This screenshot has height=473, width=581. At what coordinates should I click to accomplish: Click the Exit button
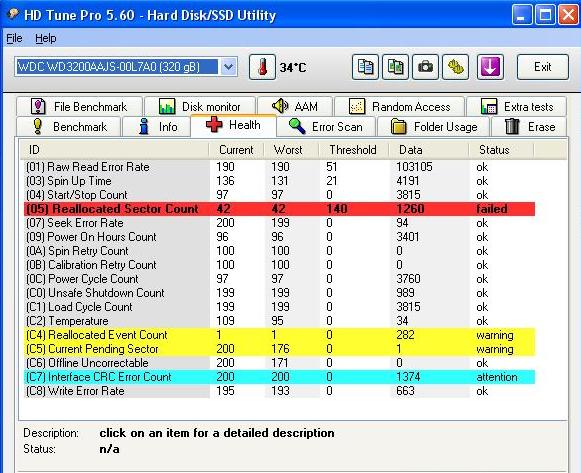point(542,67)
